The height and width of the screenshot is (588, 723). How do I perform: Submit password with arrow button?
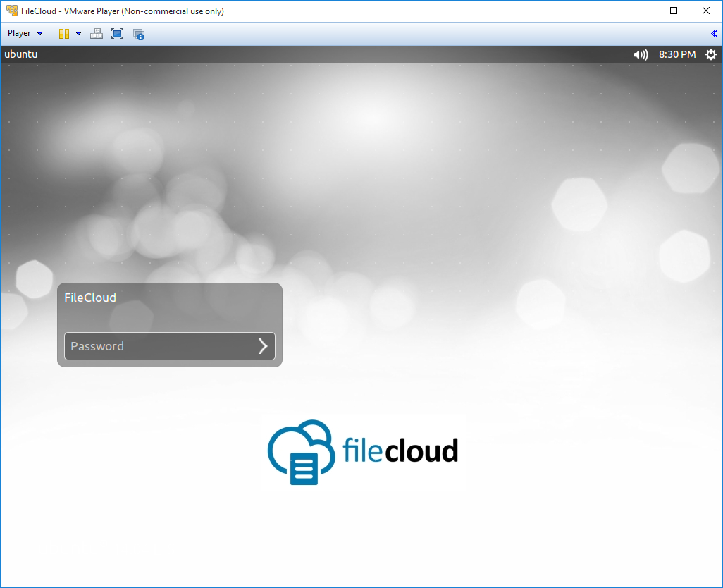[x=263, y=346]
